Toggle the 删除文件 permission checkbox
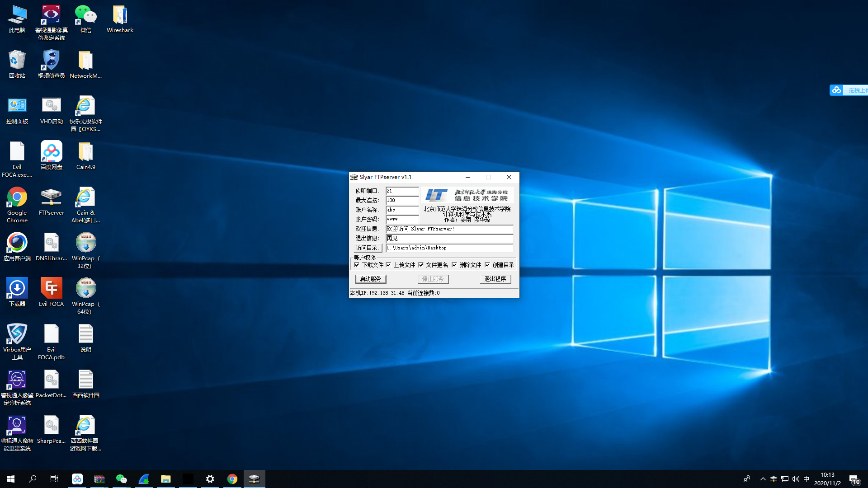This screenshot has width=868, height=488. tap(454, 265)
